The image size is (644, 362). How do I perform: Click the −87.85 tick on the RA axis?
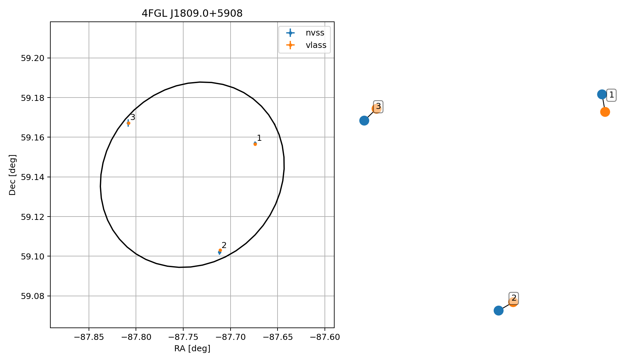click(89, 337)
